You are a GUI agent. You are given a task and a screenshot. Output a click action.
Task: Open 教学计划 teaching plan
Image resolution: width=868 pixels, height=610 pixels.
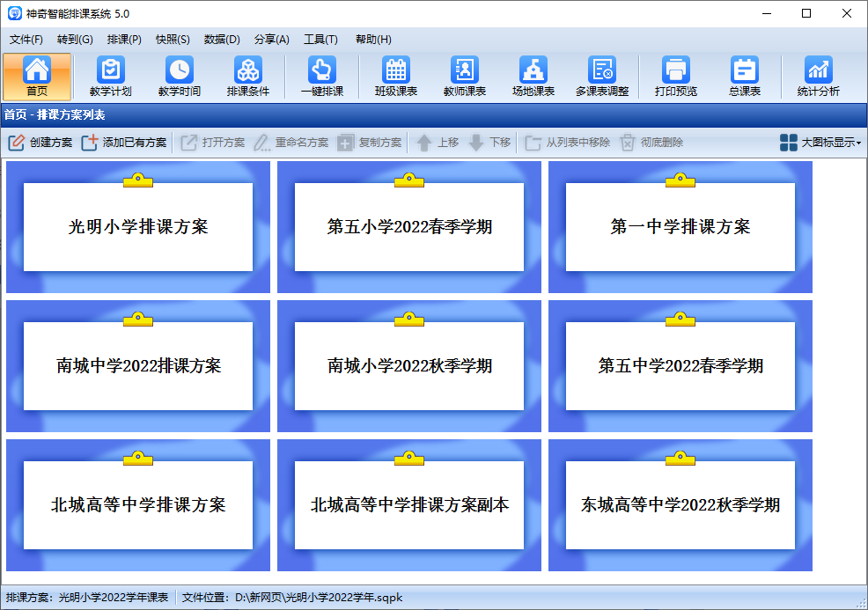pyautogui.click(x=111, y=77)
